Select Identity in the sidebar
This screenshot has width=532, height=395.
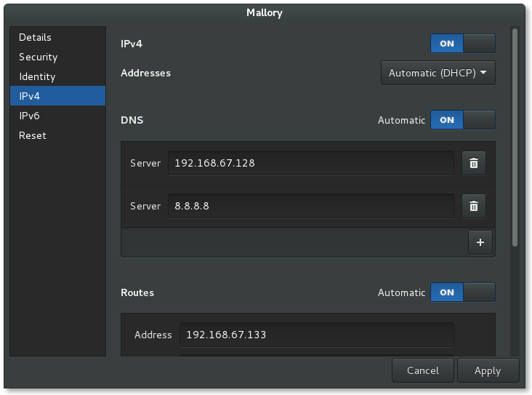click(x=57, y=77)
